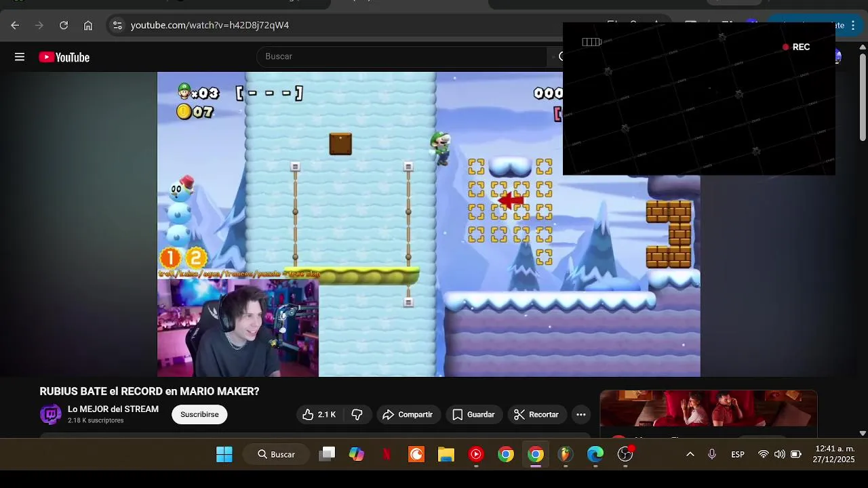
Task: Open the Lo MEJOR del STREAM channel link
Action: pos(113,409)
